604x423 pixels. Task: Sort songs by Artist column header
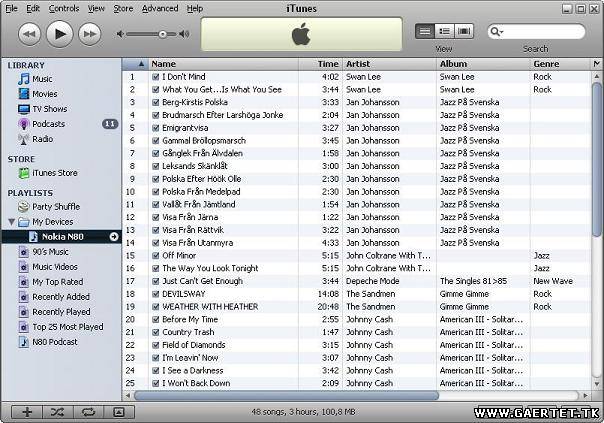(x=388, y=64)
